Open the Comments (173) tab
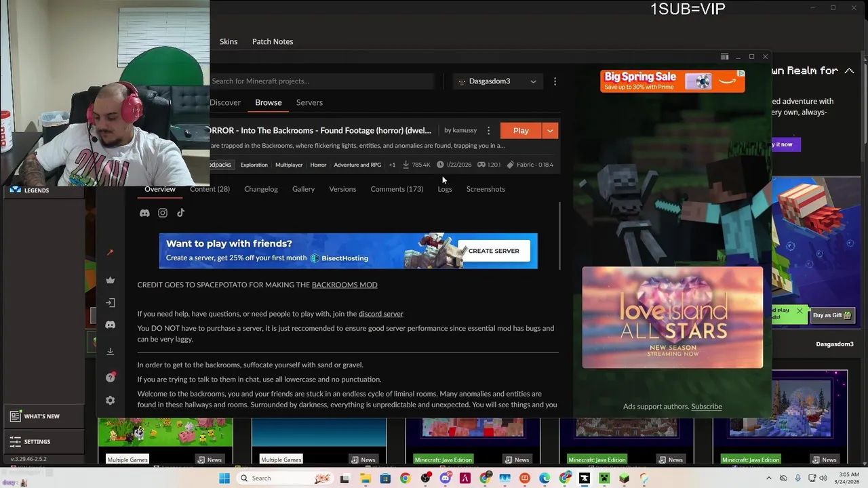This screenshot has width=868, height=488. [397, 189]
